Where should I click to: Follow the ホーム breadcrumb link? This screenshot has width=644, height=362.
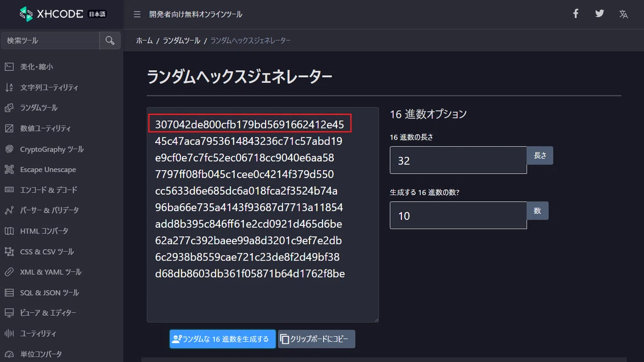(x=144, y=41)
